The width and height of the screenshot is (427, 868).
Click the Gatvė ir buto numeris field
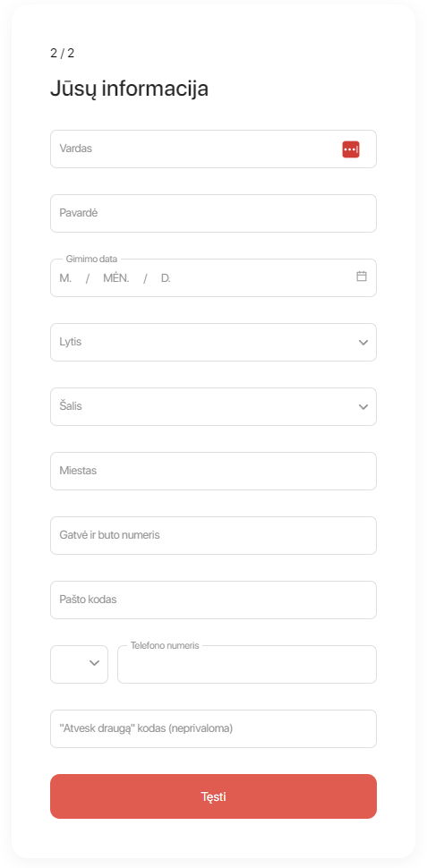(x=213, y=535)
